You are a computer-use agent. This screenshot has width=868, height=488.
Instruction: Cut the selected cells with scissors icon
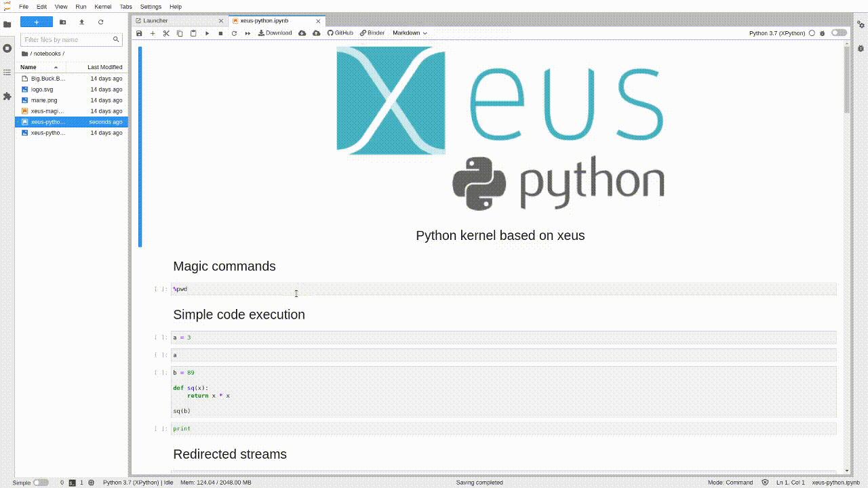click(x=166, y=33)
